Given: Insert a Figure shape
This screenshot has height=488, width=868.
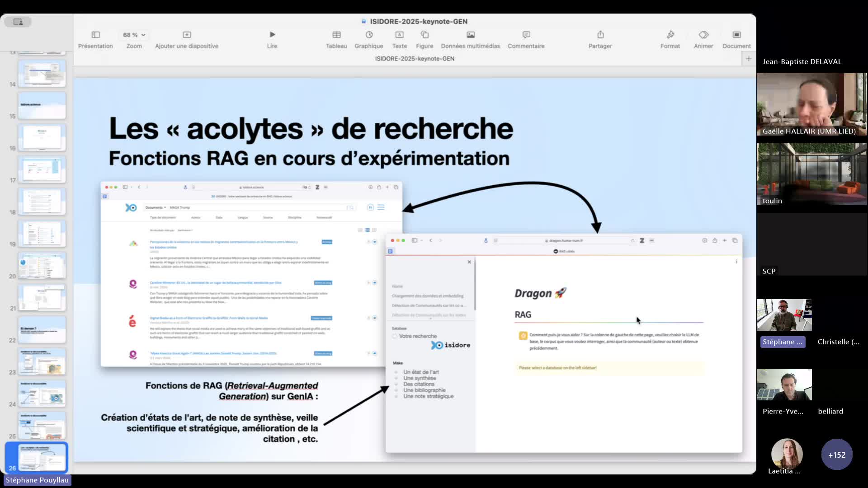Looking at the screenshot, I should [425, 40].
